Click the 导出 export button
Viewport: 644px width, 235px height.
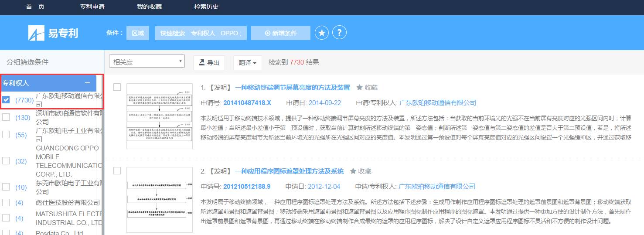point(209,63)
